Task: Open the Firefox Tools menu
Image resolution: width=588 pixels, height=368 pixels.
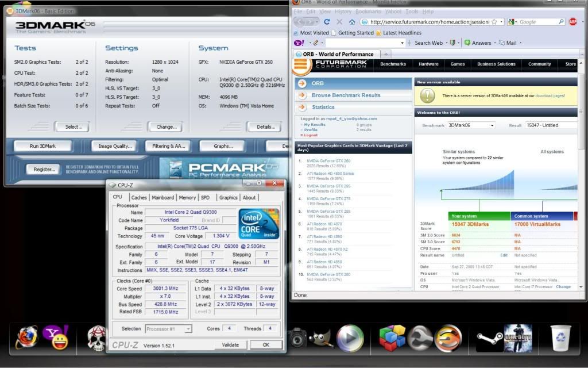Action: tap(412, 11)
